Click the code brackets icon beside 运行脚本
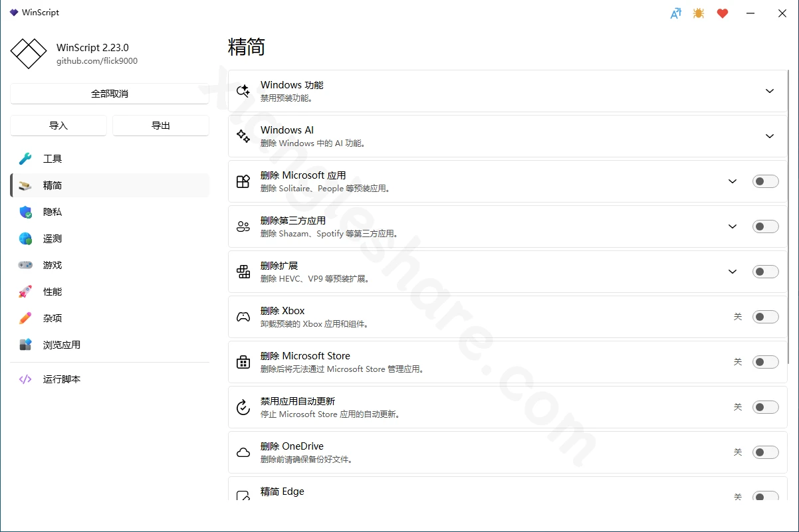Screen dimensions: 799x532 (25, 379)
